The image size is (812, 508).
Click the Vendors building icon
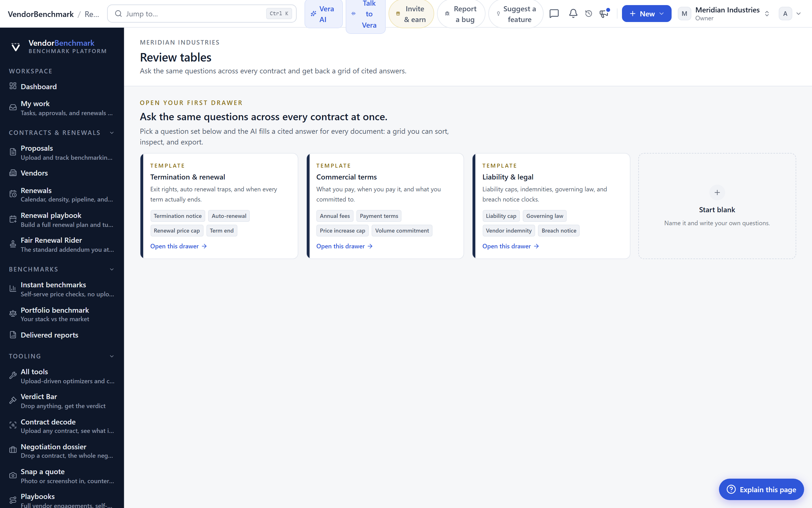pos(13,173)
